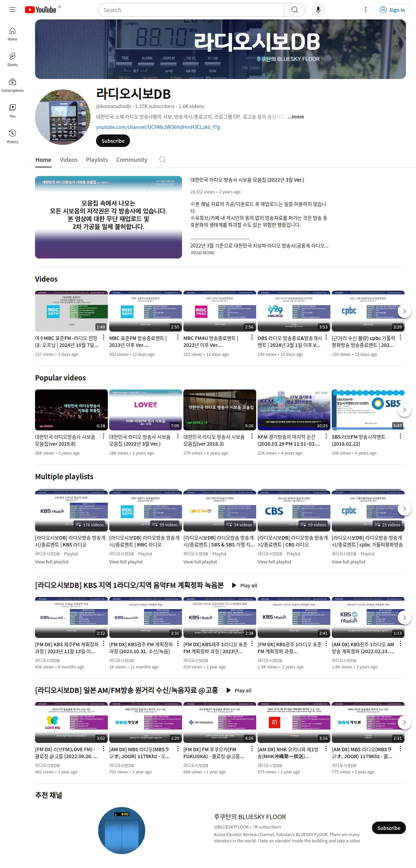Open Subscriptions in the sidebar
The width and height of the screenshot is (416, 868).
[x=12, y=85]
